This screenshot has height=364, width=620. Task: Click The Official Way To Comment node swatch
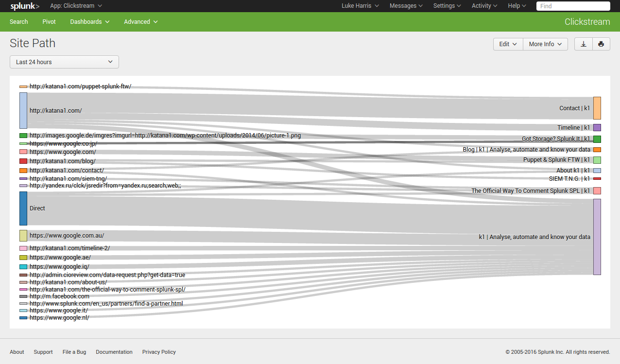[x=597, y=191]
